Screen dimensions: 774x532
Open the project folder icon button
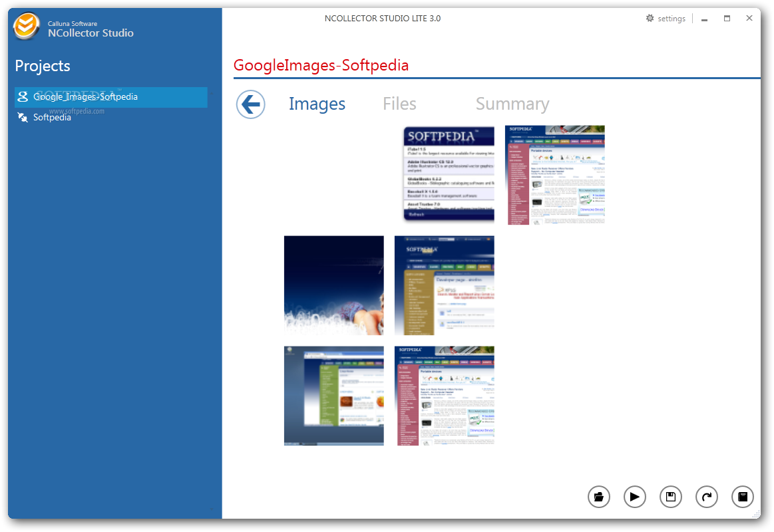[x=599, y=497]
